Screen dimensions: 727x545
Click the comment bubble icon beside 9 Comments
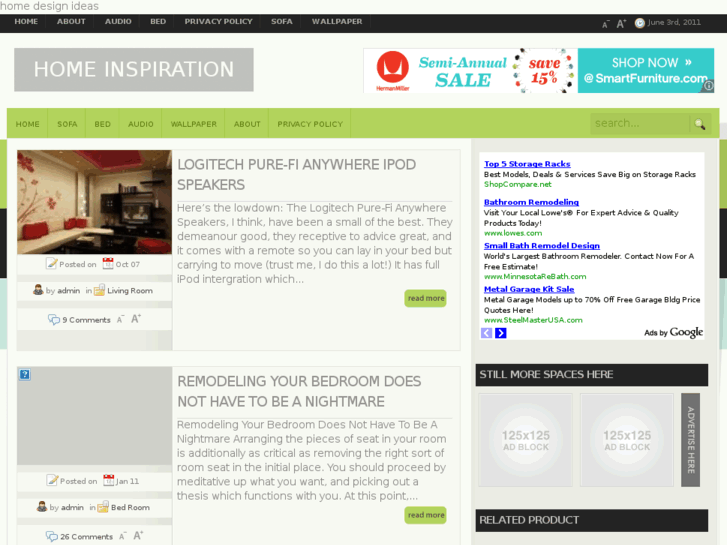tap(54, 319)
